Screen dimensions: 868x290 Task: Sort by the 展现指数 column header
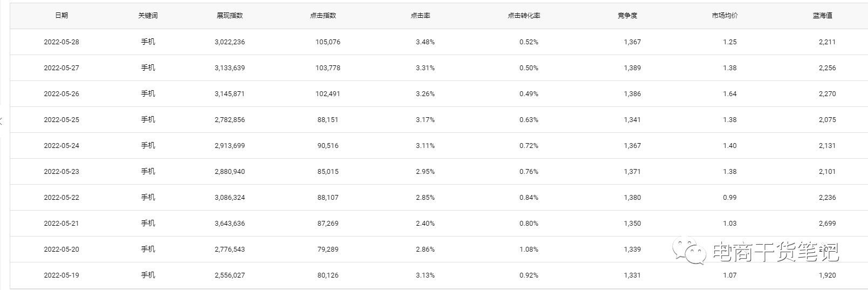[x=230, y=16]
